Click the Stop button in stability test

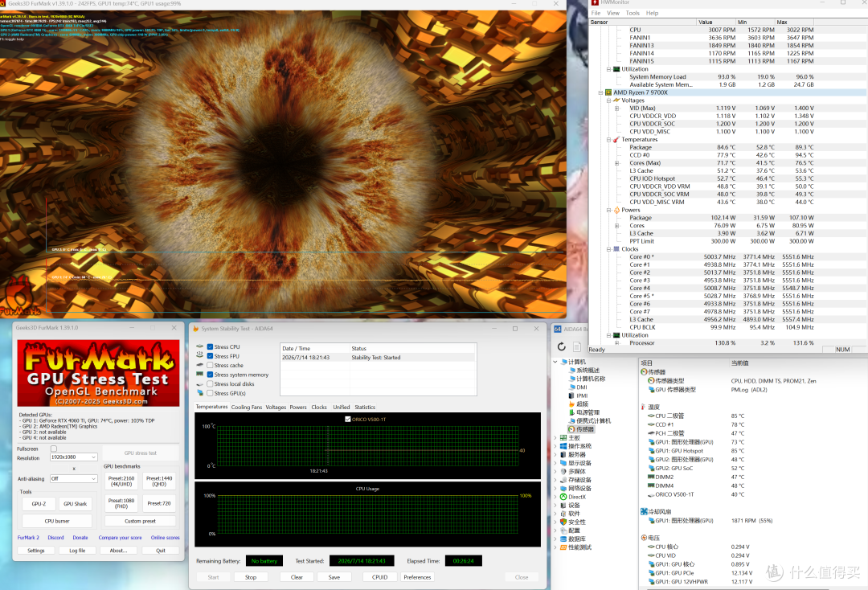point(251,577)
